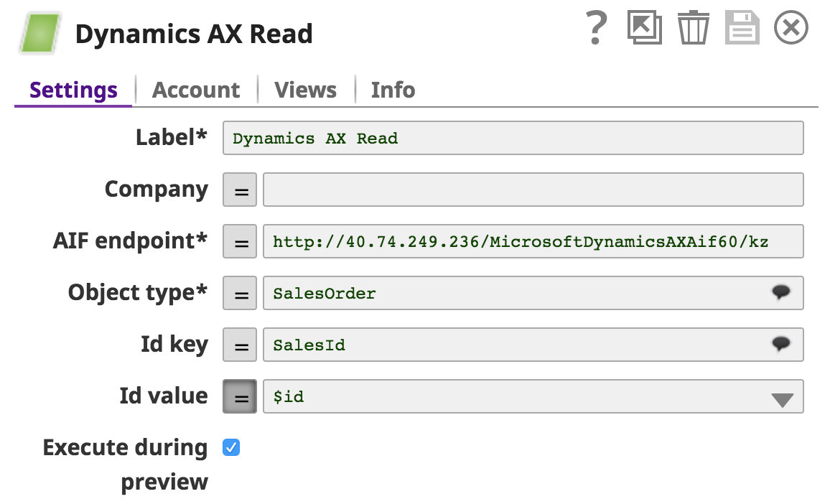The width and height of the screenshot is (830, 504).
Task: Toggle expression button for Id key
Action: (x=240, y=345)
